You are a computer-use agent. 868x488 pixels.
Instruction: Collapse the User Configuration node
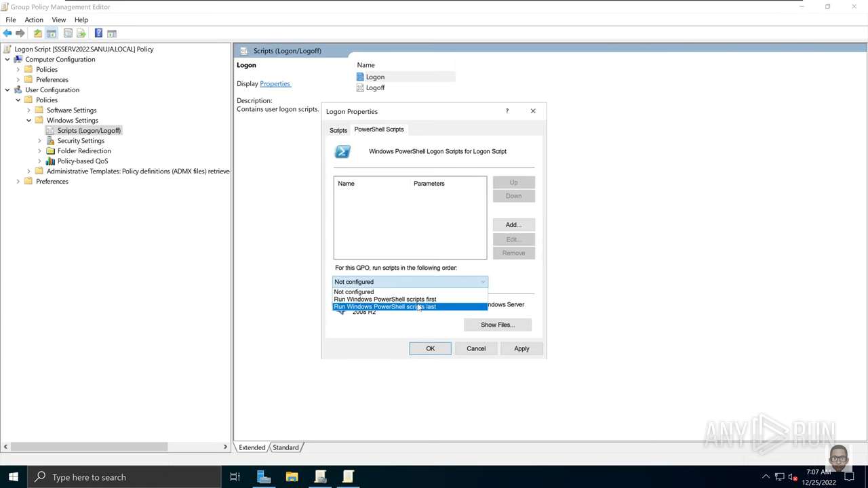[x=7, y=89]
